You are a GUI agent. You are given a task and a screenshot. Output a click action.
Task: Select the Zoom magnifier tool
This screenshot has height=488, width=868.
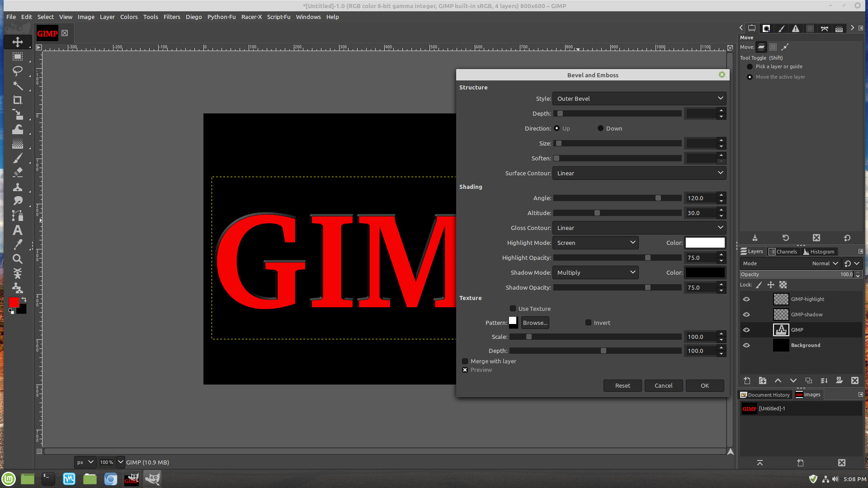pyautogui.click(x=18, y=259)
